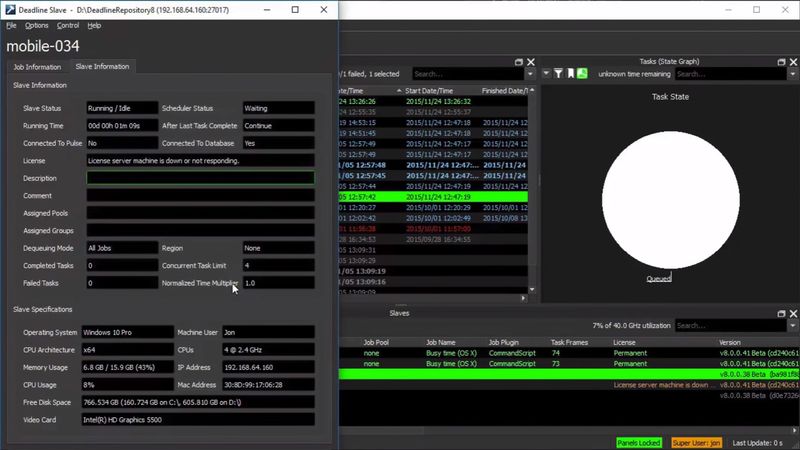The width and height of the screenshot is (800, 450).
Task: Float the Tasks (State Graph) panel
Action: click(781, 62)
